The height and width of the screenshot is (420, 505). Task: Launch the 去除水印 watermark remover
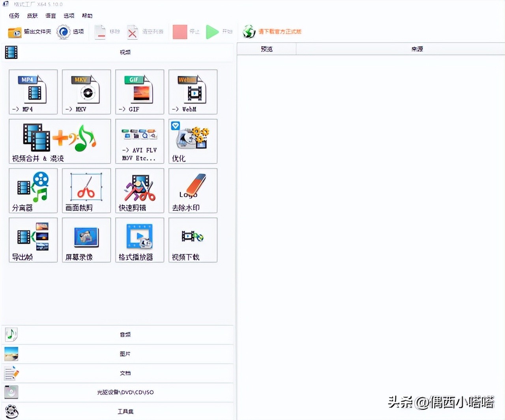click(193, 190)
